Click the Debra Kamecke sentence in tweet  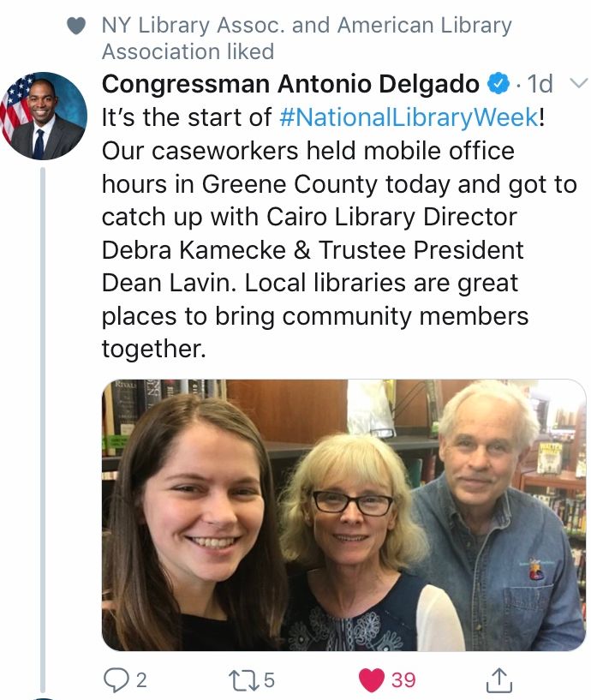coord(313,249)
